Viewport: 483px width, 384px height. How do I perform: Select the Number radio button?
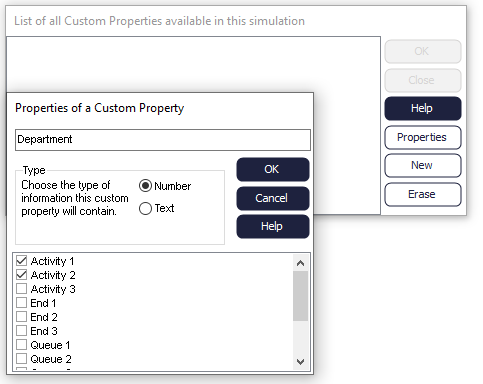(x=145, y=186)
